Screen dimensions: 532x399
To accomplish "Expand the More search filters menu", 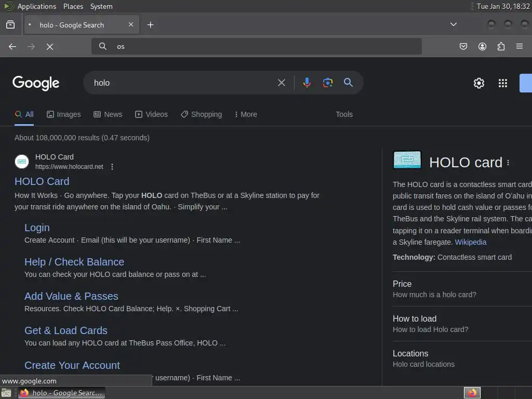I will pyautogui.click(x=246, y=114).
